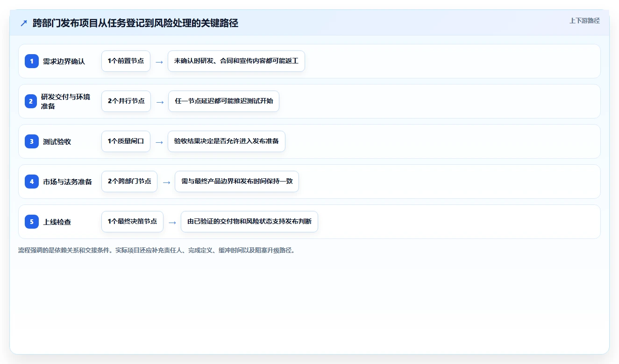This screenshot has width=619, height=364.
Task: Click the arrow after 1个前置节点
Action: [159, 62]
